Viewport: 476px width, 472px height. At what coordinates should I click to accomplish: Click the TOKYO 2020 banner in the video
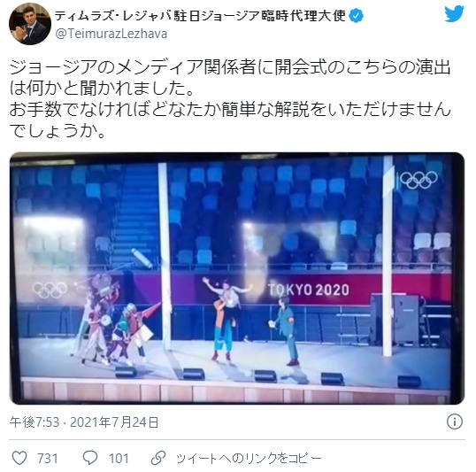(309, 290)
